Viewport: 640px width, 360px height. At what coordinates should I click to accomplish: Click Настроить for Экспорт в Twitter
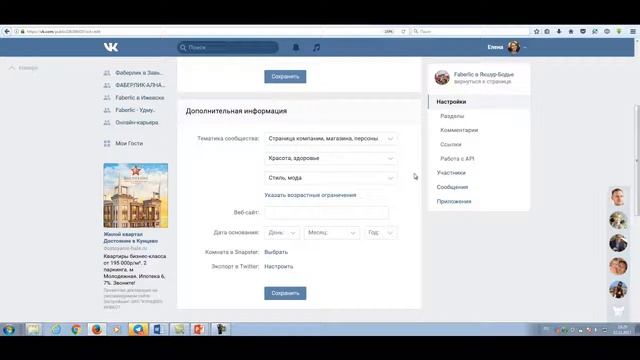[278, 267]
